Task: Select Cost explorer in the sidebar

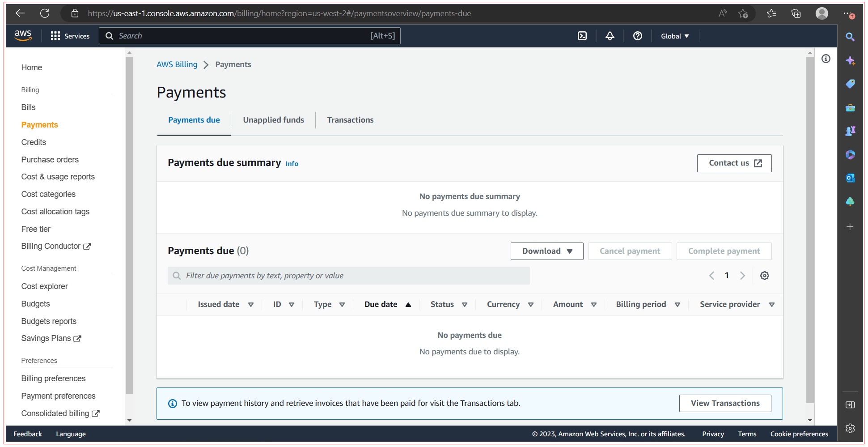Action: click(x=44, y=286)
